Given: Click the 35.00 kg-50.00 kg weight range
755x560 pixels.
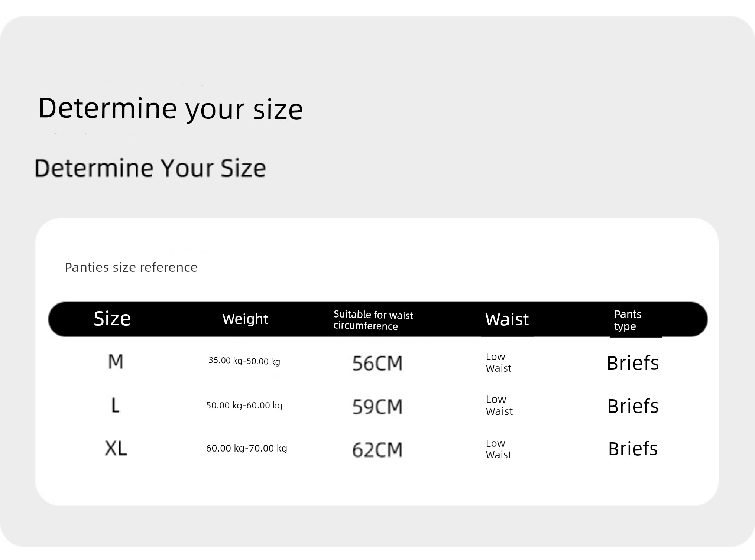Looking at the screenshot, I should [244, 361].
